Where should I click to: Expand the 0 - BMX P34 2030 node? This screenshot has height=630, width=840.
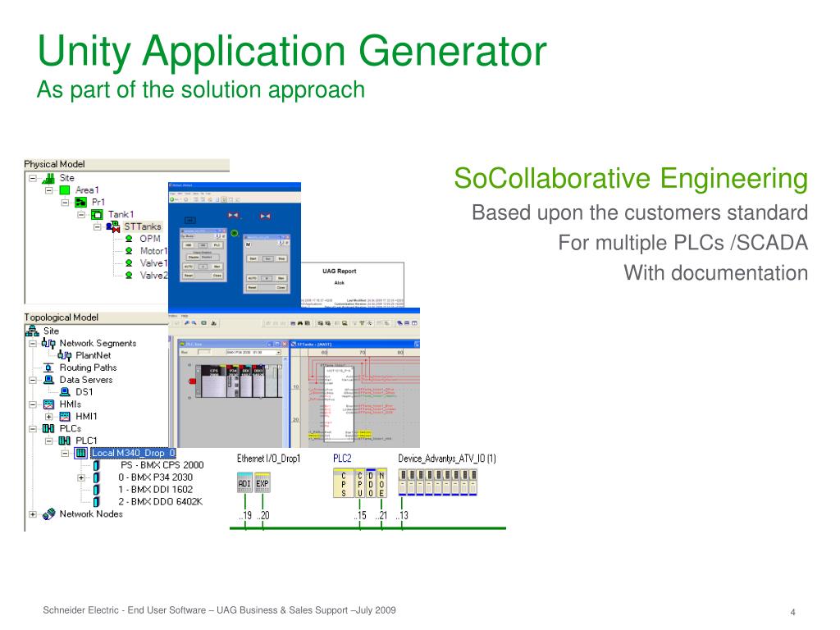click(x=81, y=478)
